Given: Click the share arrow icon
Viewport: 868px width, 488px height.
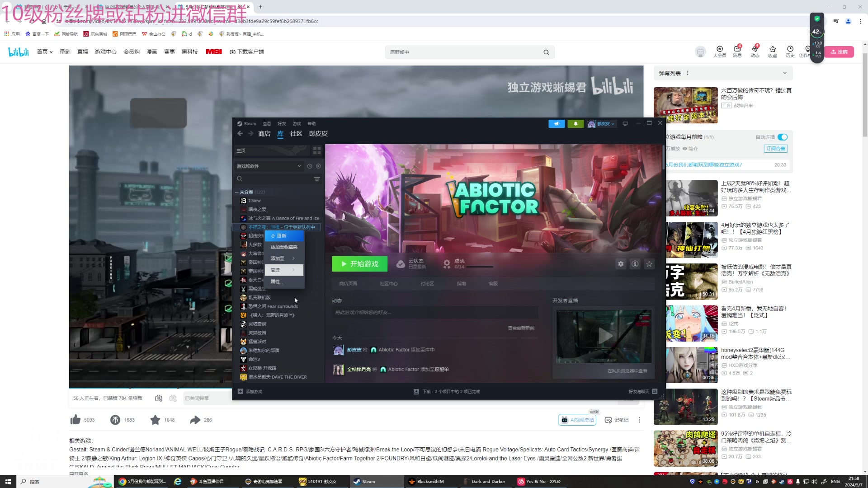Looking at the screenshot, I should point(195,420).
